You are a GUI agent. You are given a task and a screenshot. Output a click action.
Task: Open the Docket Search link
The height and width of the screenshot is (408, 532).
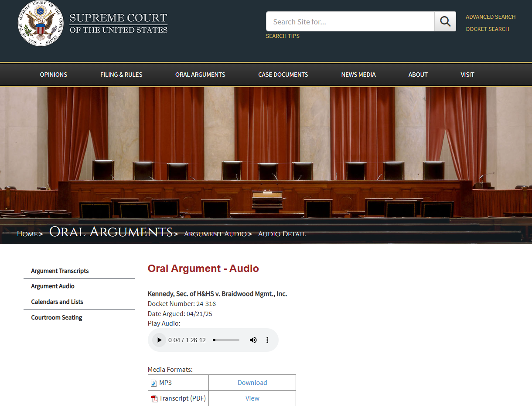pos(488,29)
